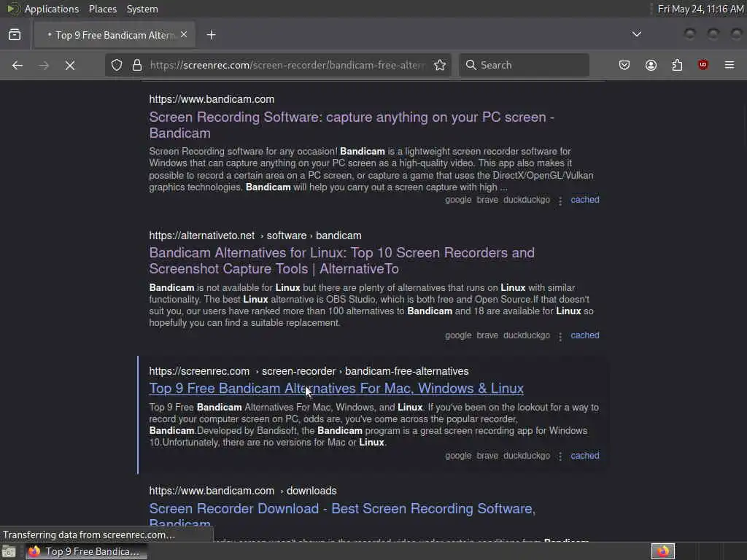
Task: Open the uBlock Origin extension icon
Action: 703,65
